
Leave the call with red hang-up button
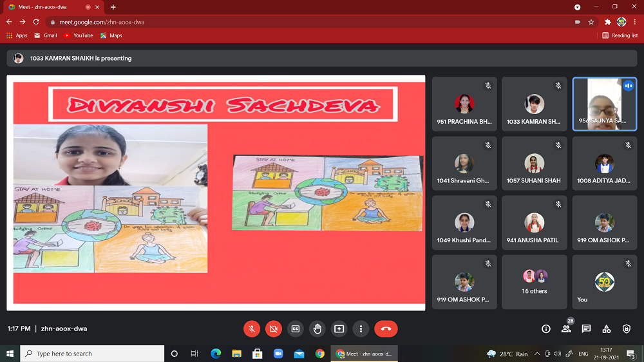pyautogui.click(x=386, y=329)
